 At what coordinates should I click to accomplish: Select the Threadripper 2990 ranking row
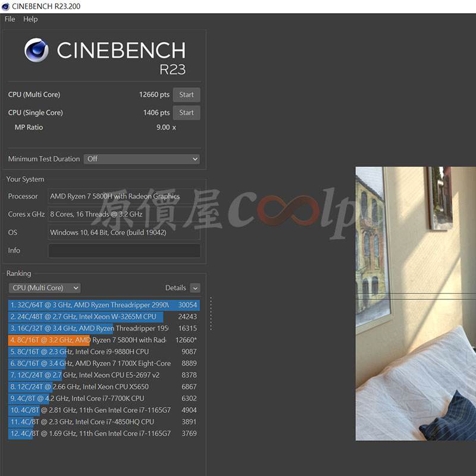point(104,305)
